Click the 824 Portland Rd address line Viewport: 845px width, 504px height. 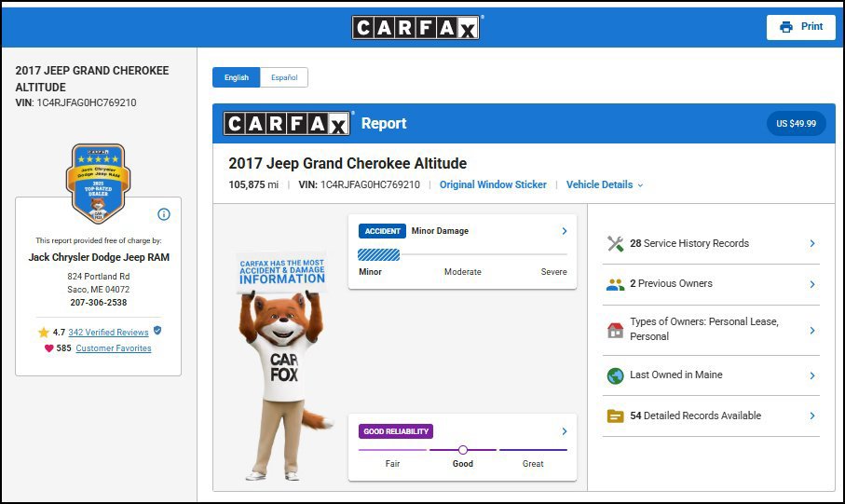coord(99,277)
